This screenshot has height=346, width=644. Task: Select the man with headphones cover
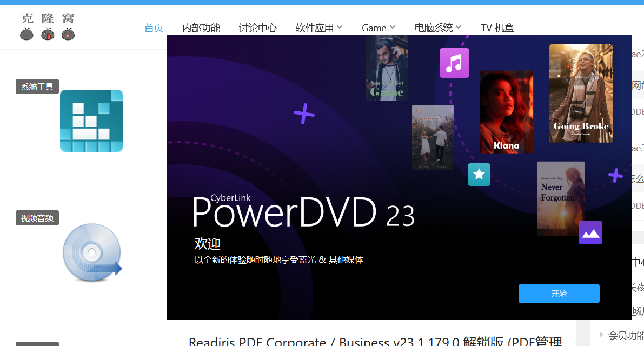387,68
